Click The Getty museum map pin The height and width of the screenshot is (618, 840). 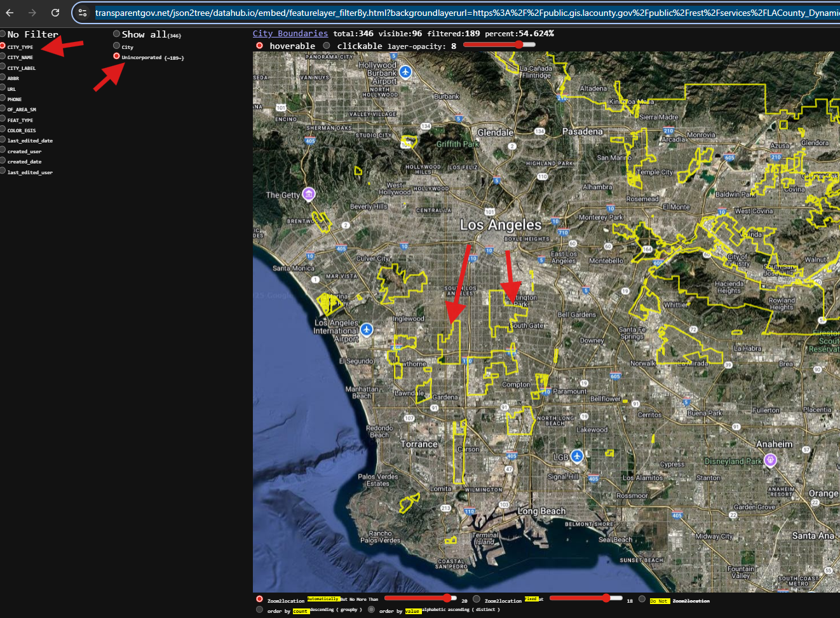309,194
